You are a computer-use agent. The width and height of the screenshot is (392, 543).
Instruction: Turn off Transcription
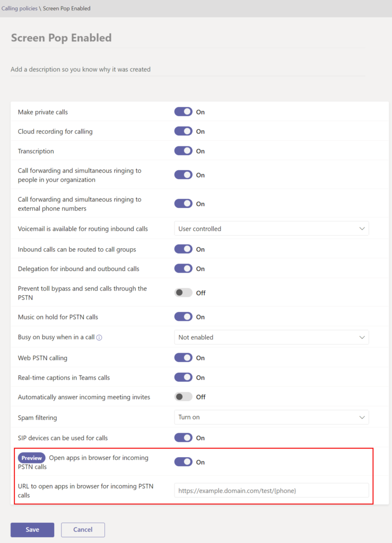(183, 151)
